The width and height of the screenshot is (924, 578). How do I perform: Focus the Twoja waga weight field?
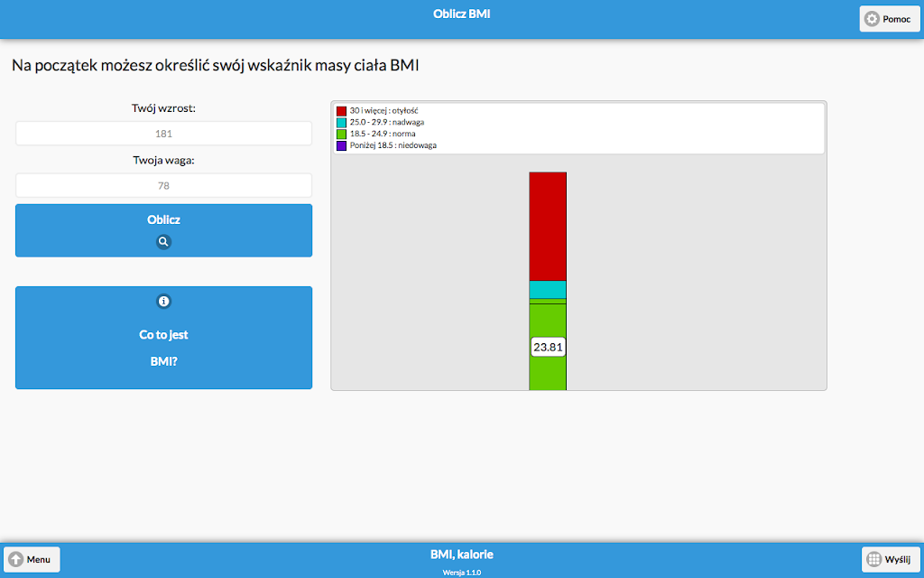point(164,185)
